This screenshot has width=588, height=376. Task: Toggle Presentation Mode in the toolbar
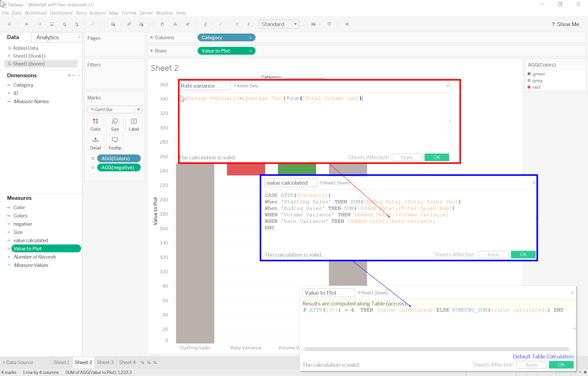[x=329, y=24]
